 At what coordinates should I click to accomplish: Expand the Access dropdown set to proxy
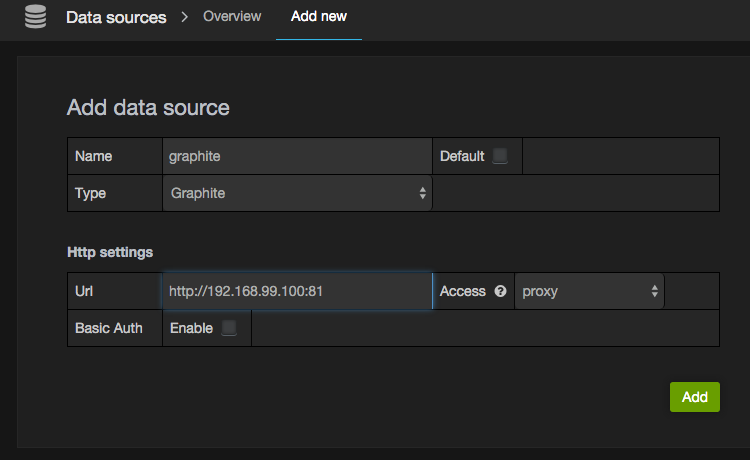589,292
